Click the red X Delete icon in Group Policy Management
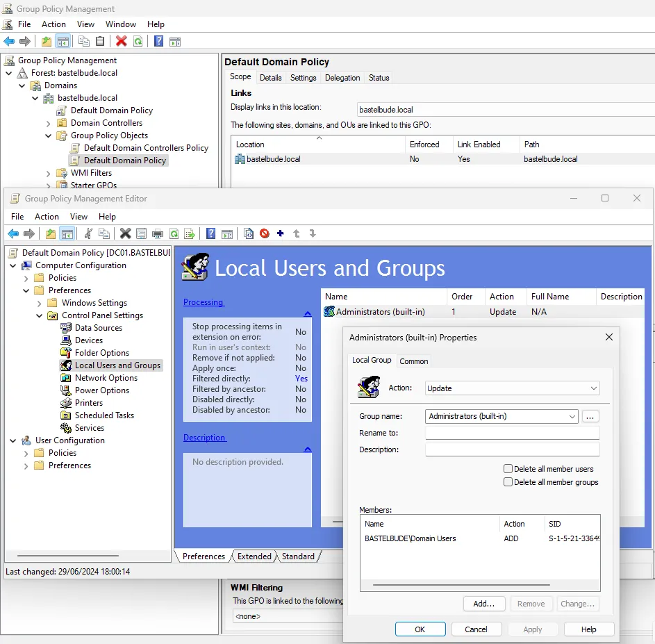 pos(122,42)
